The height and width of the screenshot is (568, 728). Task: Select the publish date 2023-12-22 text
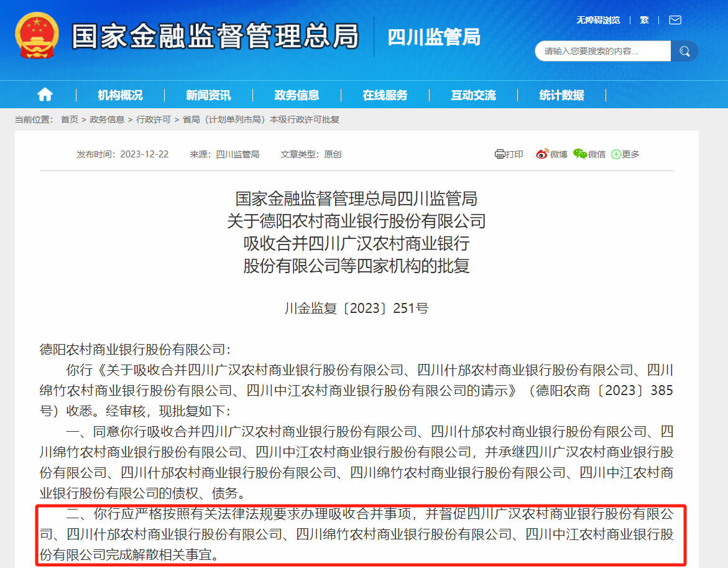tap(144, 154)
